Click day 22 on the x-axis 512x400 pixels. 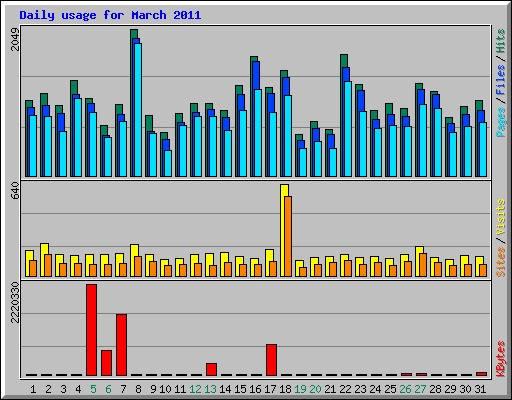coord(345,389)
